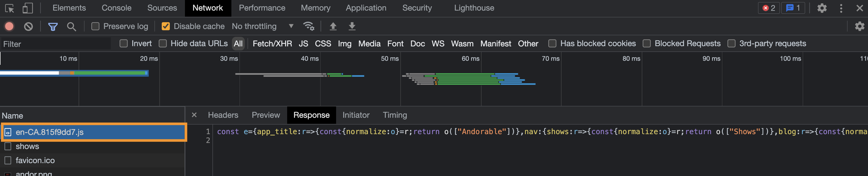Image resolution: width=868 pixels, height=176 pixels.
Task: Select the shows request row
Action: pos(92,146)
